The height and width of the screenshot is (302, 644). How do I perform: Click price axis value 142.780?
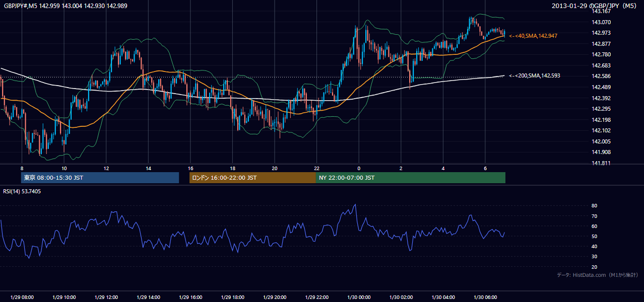[601, 54]
